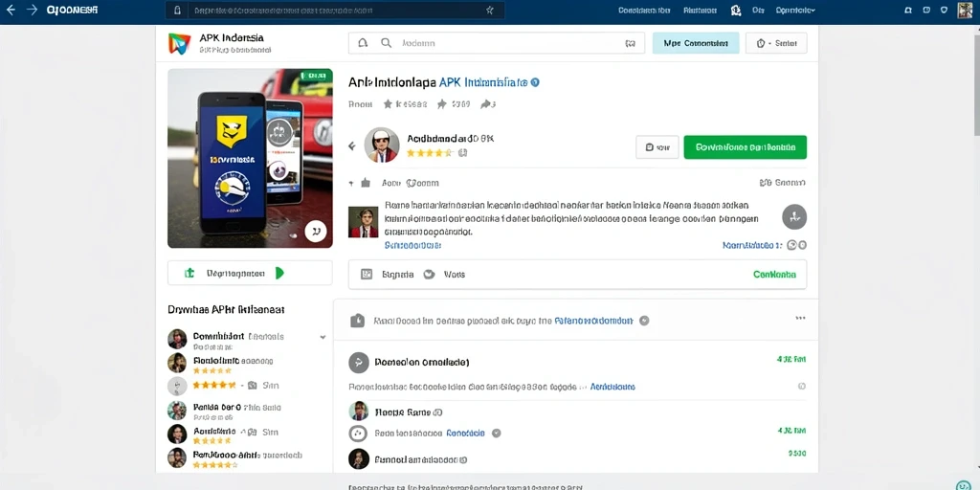
Task: Click the small plus icon before the thumbs-up
Action: tap(351, 183)
